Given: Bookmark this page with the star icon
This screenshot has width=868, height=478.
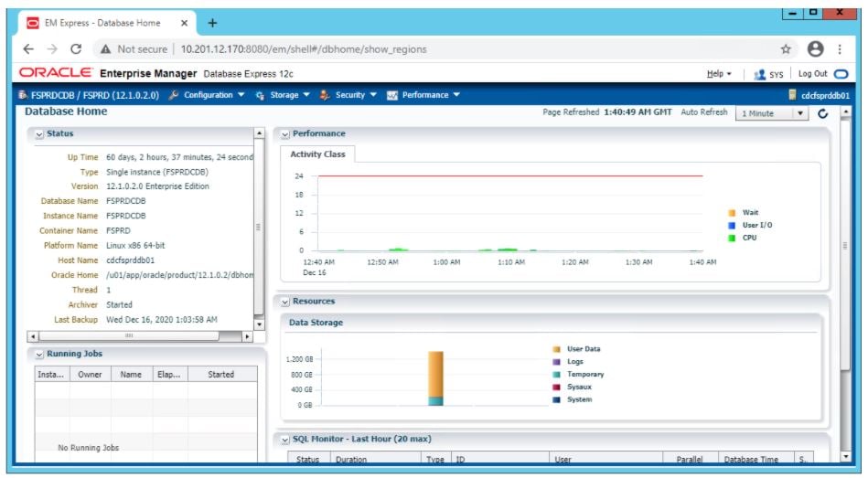Looking at the screenshot, I should [786, 49].
